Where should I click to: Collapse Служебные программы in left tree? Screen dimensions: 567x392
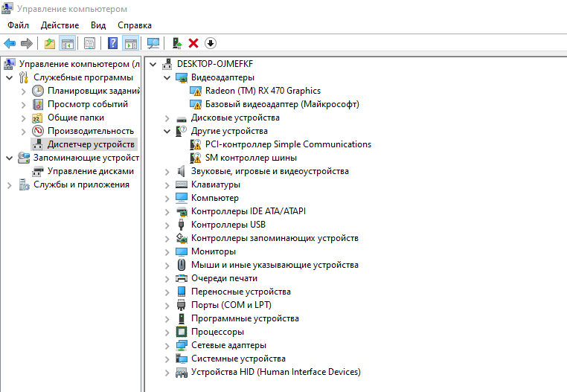coord(10,78)
